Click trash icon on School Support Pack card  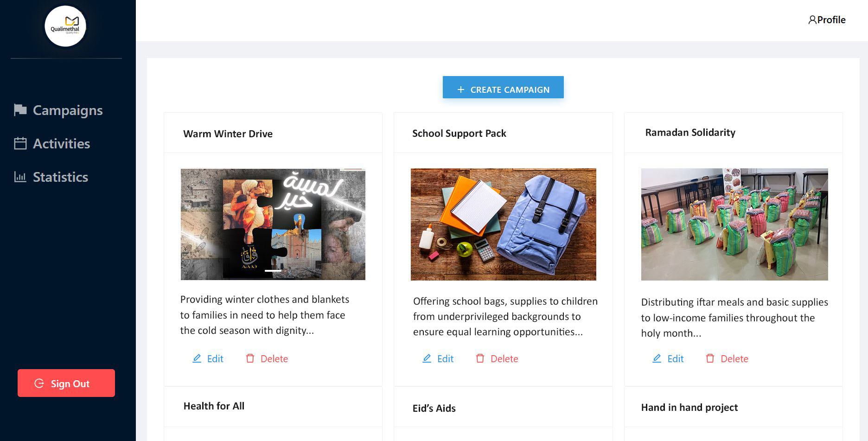[x=480, y=358]
